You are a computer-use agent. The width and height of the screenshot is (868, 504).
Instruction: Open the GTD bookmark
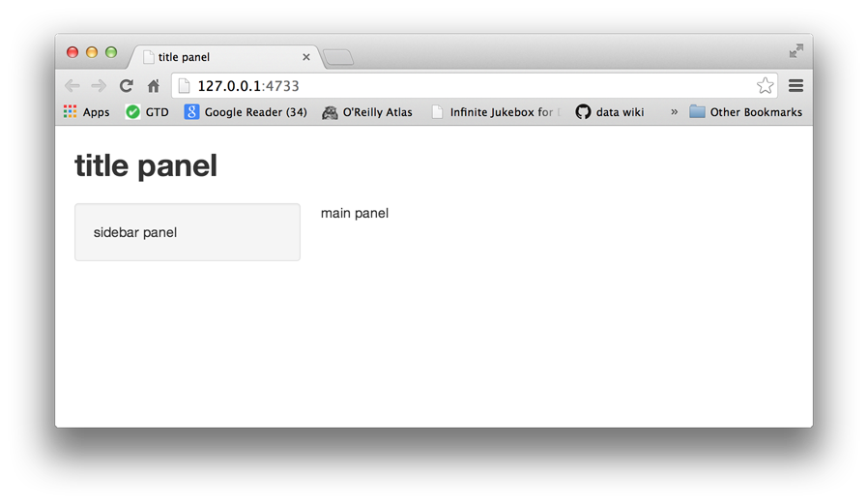147,112
